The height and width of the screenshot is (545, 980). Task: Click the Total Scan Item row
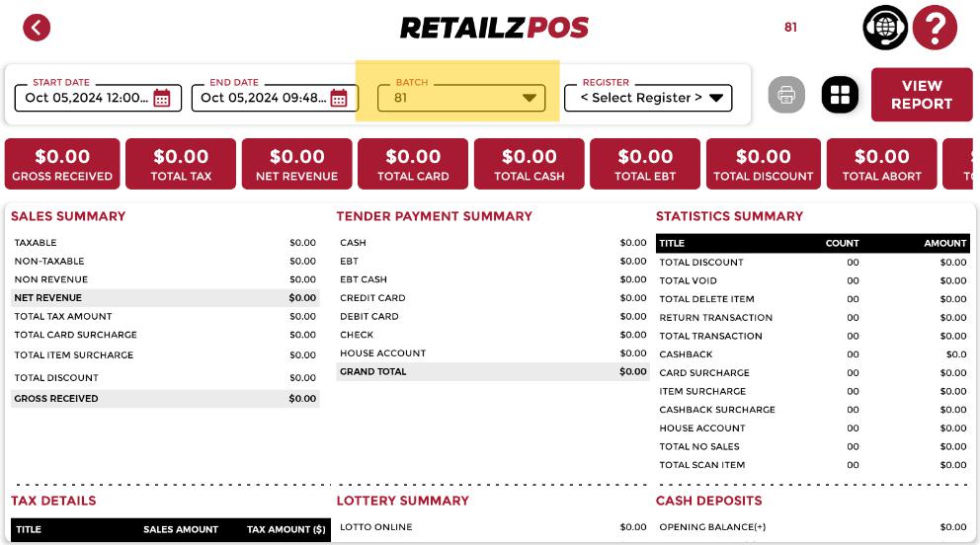coord(812,465)
